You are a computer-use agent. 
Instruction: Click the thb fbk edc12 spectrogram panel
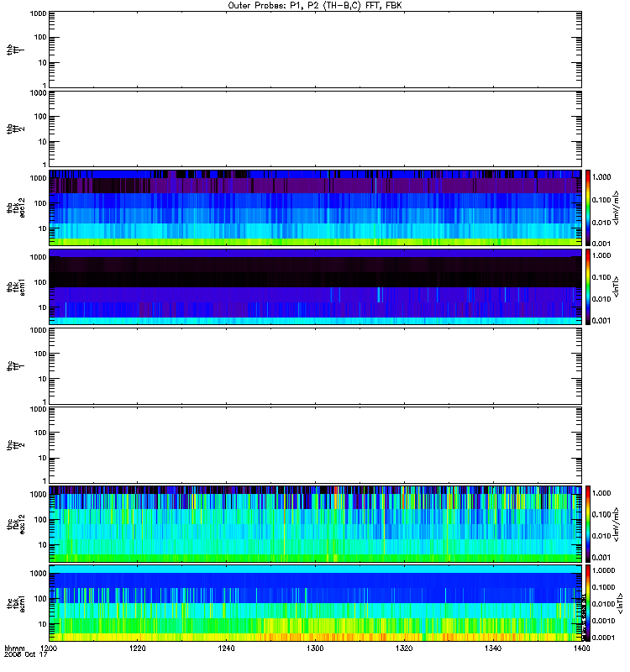(x=315, y=207)
